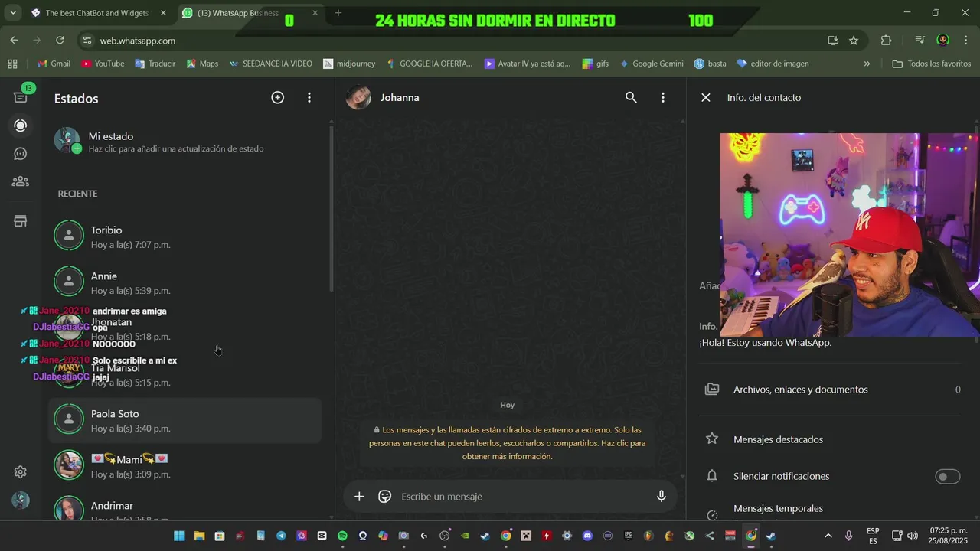
Task: Open the attachment plus menu
Action: (359, 497)
